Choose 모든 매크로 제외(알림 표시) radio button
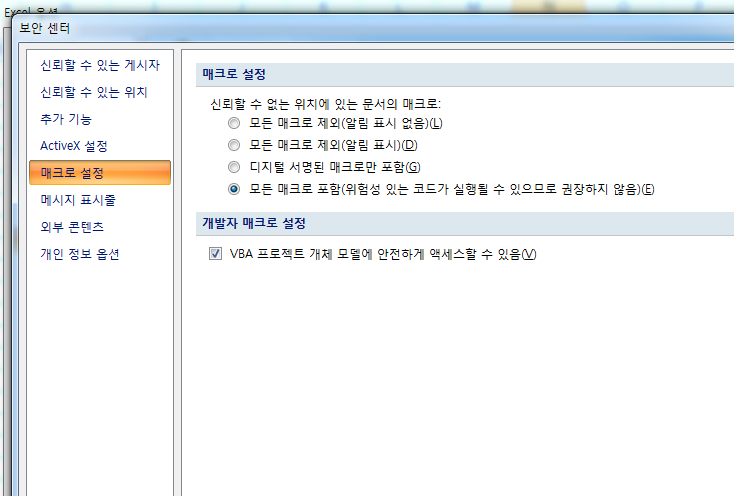 [234, 145]
